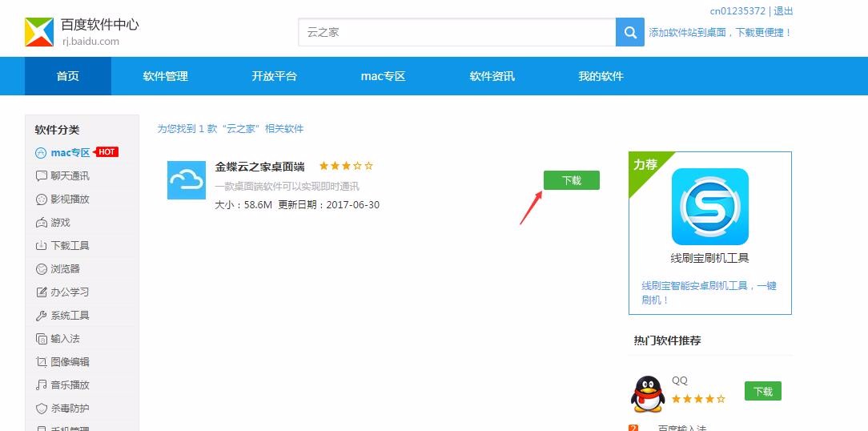
Task: Open the 金蝶云之家 cloud app icon
Action: click(187, 180)
